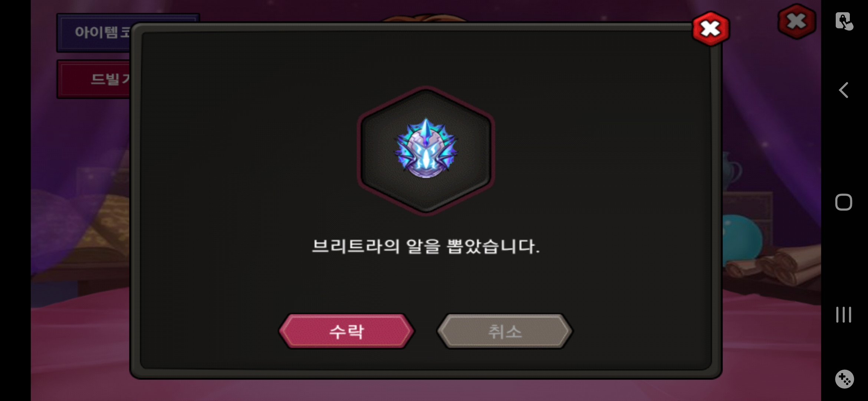Tap the teal crystal ball in background
The width and height of the screenshot is (868, 401).
click(x=742, y=238)
